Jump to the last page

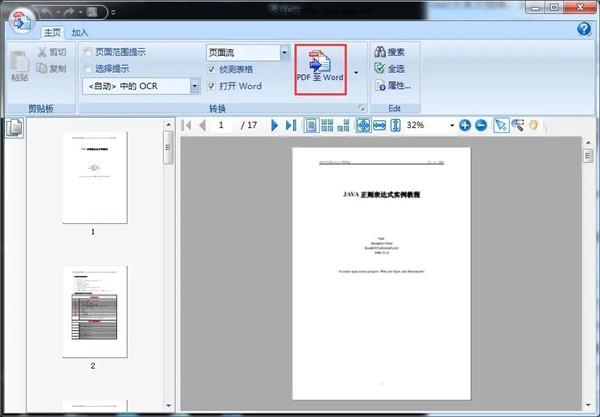(x=290, y=125)
